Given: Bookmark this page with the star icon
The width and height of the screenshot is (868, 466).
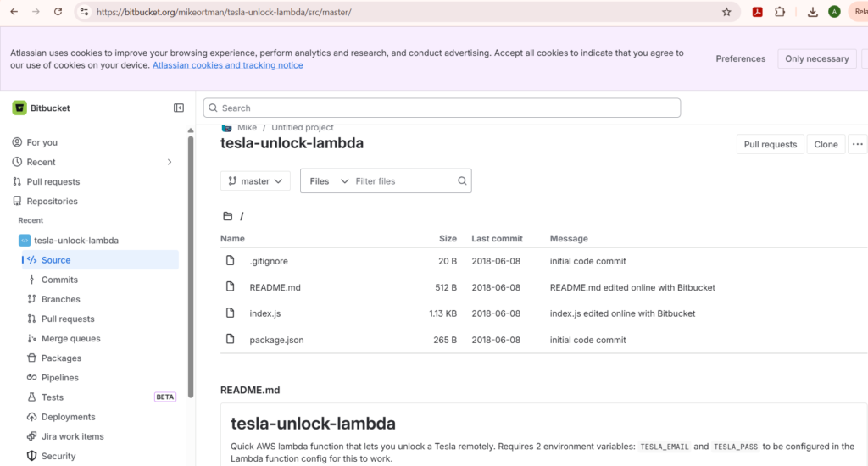Looking at the screenshot, I should (726, 12).
